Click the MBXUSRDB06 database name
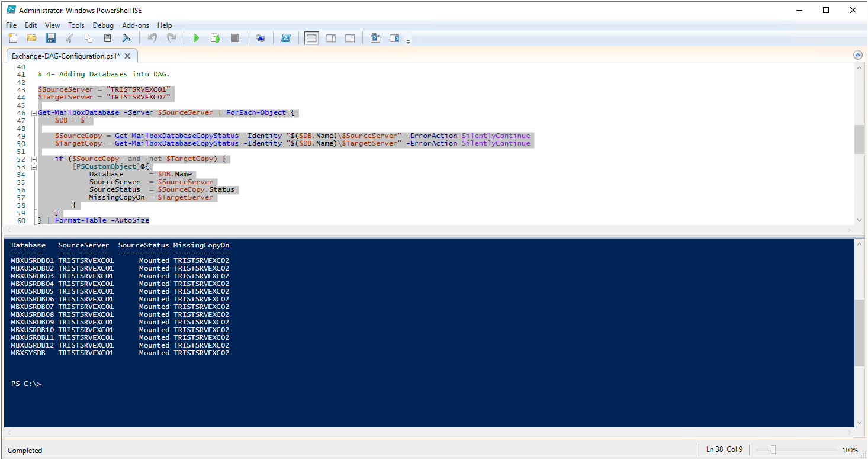Image resolution: width=868 pixels, height=460 pixels. pos(33,299)
